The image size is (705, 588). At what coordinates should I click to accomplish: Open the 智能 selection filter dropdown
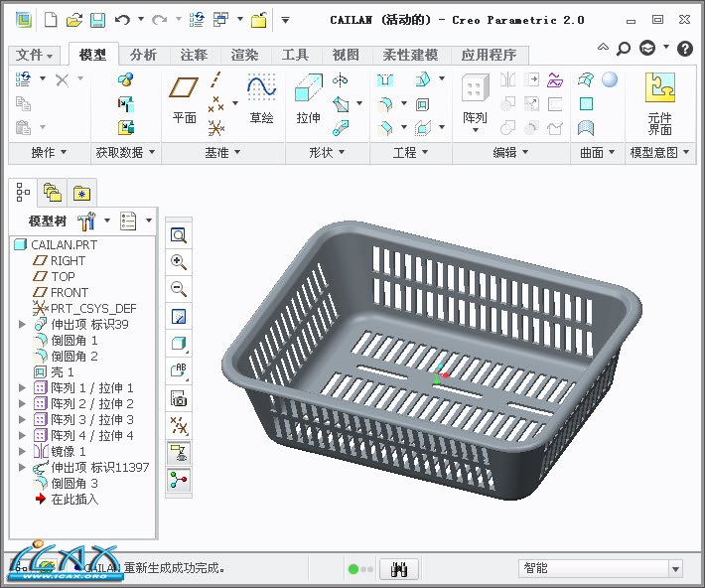675,568
